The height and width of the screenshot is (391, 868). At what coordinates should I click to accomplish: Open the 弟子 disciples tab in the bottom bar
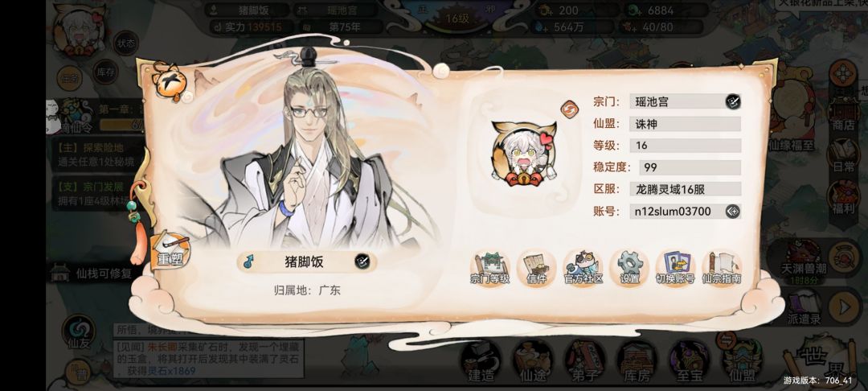click(585, 362)
